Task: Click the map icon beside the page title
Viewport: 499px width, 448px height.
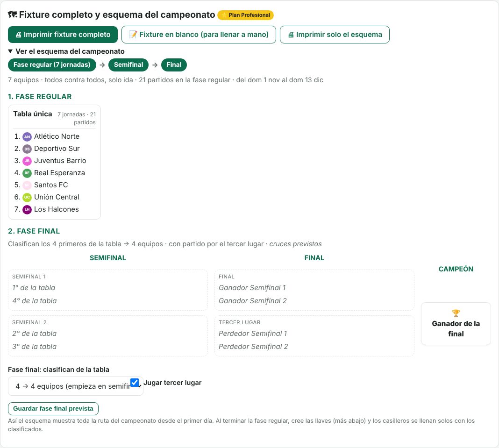Action: tap(13, 14)
